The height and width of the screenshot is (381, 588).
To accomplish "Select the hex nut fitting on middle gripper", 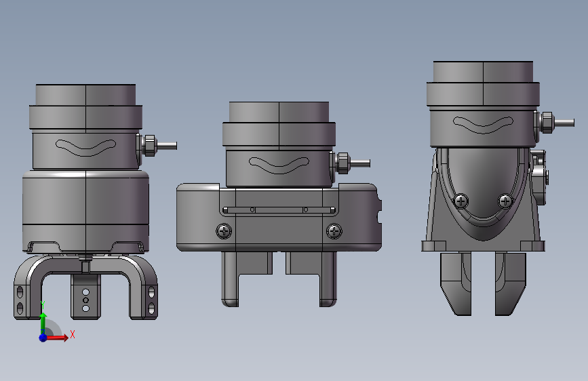I will [343, 163].
